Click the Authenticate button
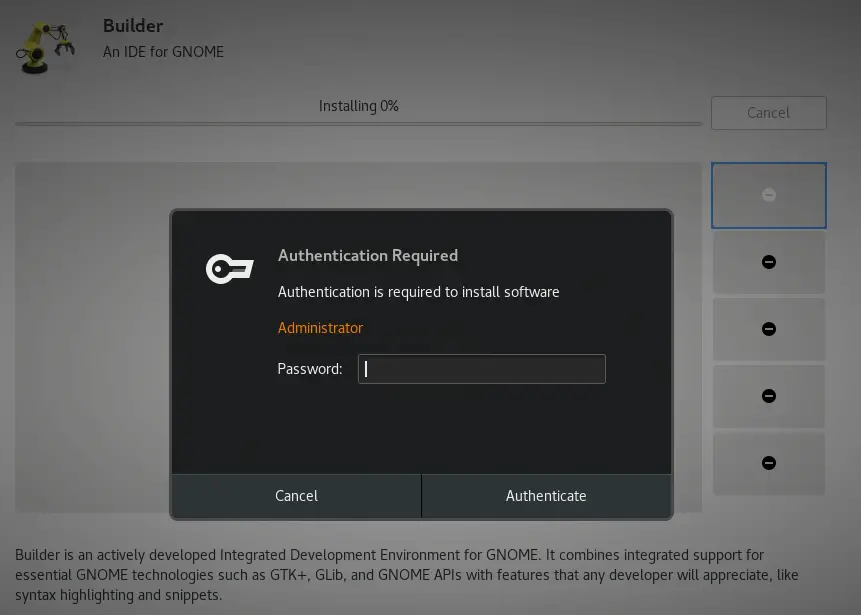The width and height of the screenshot is (861, 615). click(x=546, y=496)
